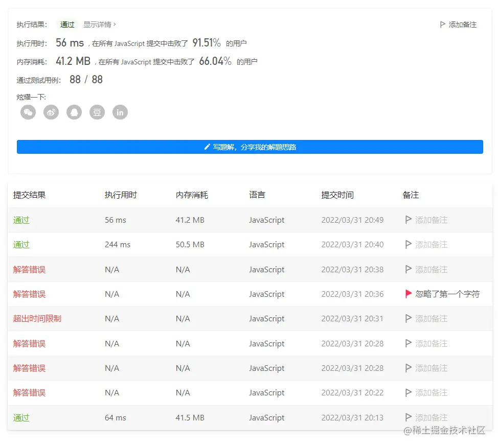Image resolution: width=498 pixels, height=448 pixels.
Task: Click the 内存消耗 column header
Action: coord(192,195)
